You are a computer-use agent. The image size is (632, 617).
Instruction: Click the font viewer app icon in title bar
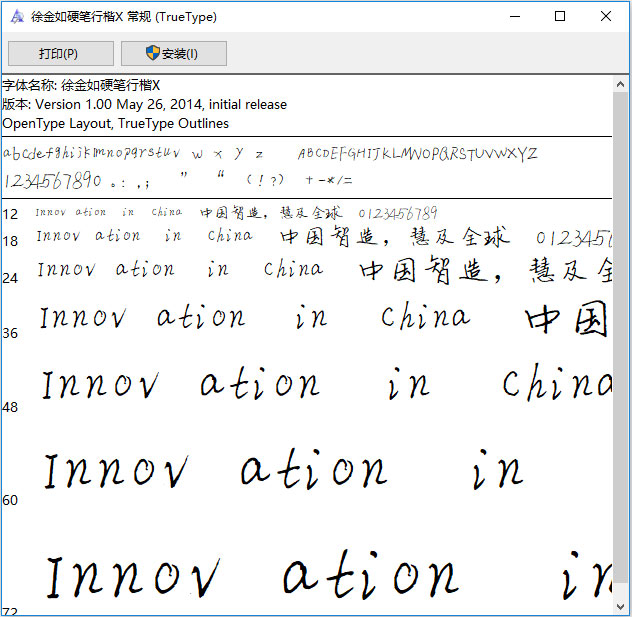click(17, 17)
